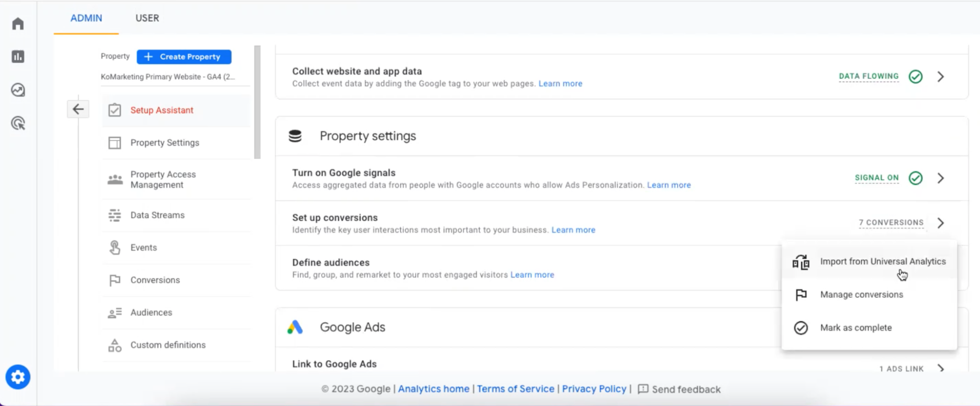980x406 pixels.
Task: Open the Terms of Service link
Action: [x=516, y=389]
